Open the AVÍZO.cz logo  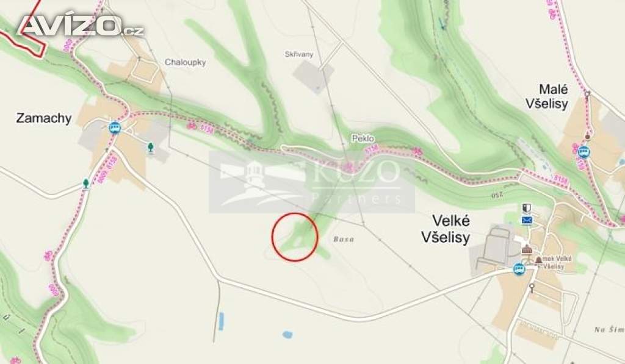pos(81,26)
